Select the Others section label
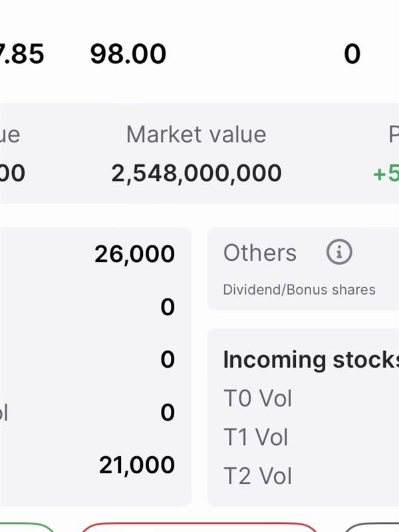The height and width of the screenshot is (532, 399). pyautogui.click(x=260, y=253)
